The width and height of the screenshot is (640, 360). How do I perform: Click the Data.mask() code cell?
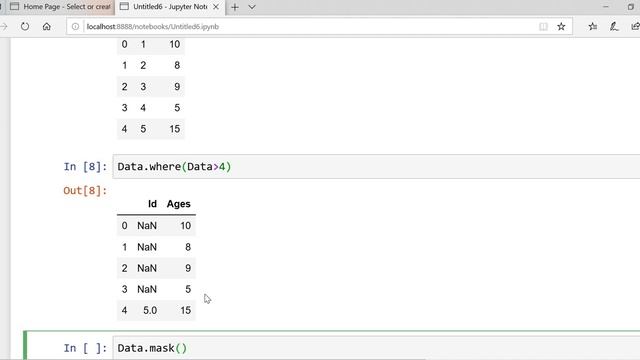[376, 348]
